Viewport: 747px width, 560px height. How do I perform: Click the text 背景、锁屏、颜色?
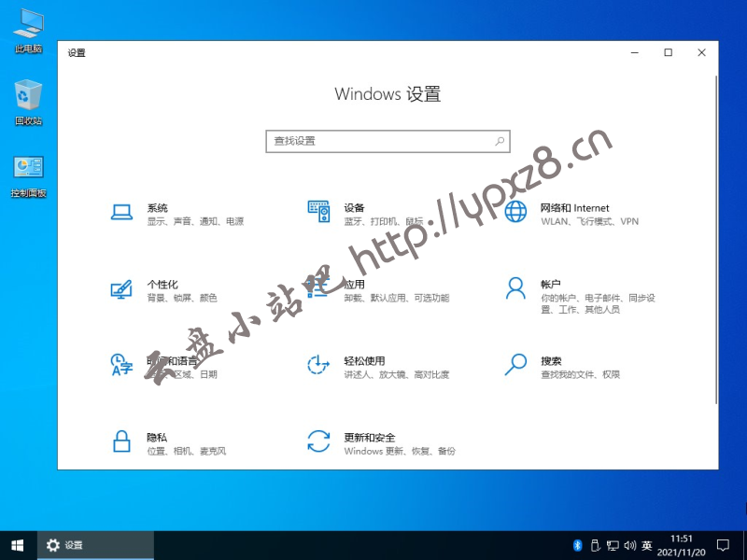[x=182, y=298]
